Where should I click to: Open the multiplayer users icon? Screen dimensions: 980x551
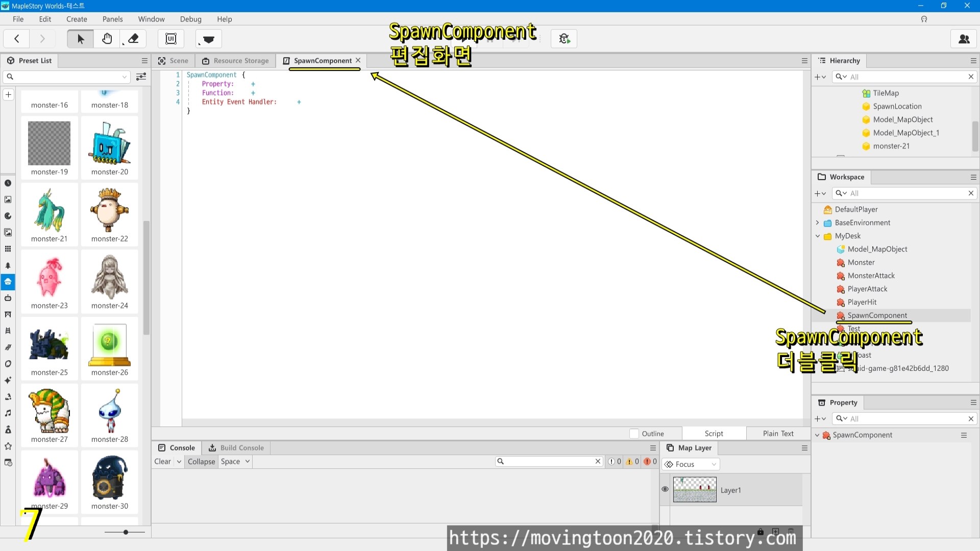(964, 39)
